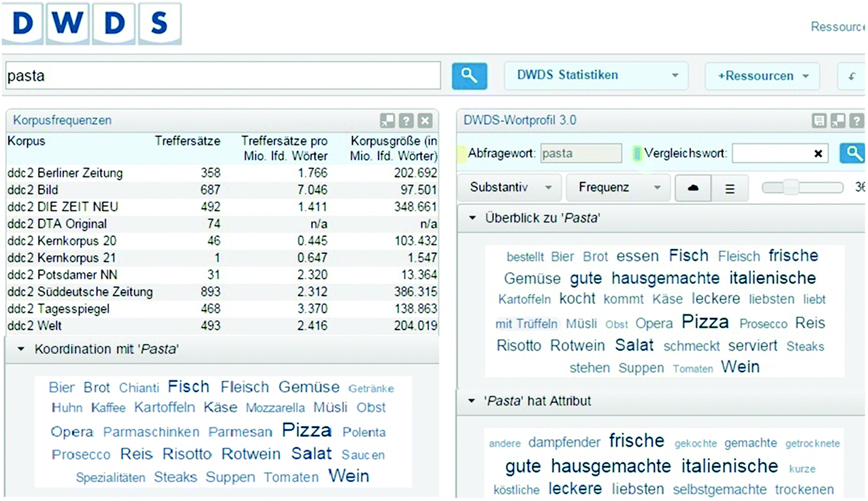Click andere in the Attribut cloud
This screenshot has height=501, width=868.
[504, 444]
